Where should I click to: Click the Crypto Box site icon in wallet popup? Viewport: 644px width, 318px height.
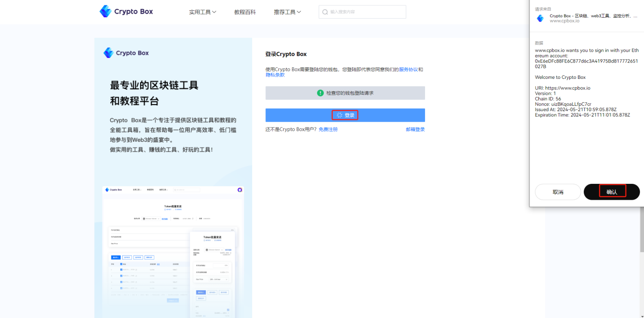[540, 18]
